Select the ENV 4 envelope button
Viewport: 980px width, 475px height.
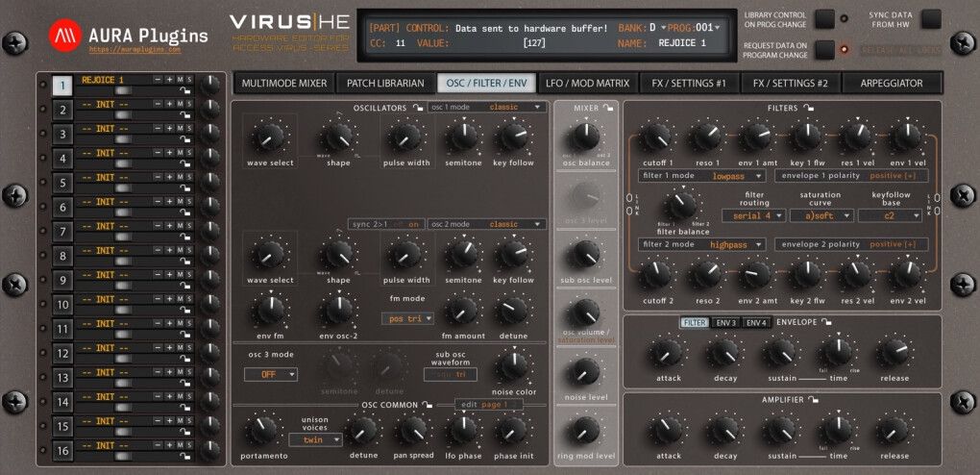(757, 323)
